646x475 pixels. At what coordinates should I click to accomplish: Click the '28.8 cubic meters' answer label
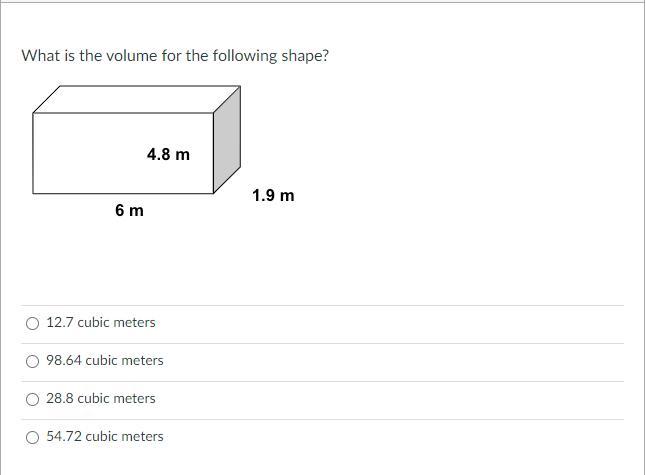click(x=101, y=398)
